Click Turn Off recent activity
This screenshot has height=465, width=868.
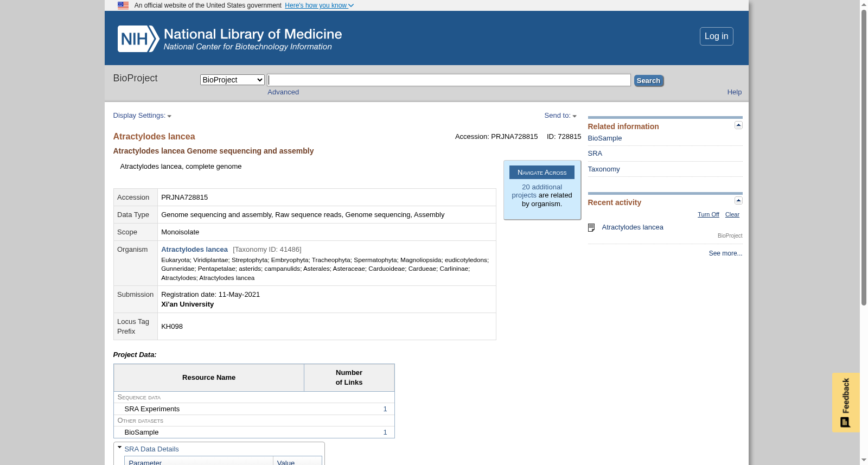[x=709, y=215]
